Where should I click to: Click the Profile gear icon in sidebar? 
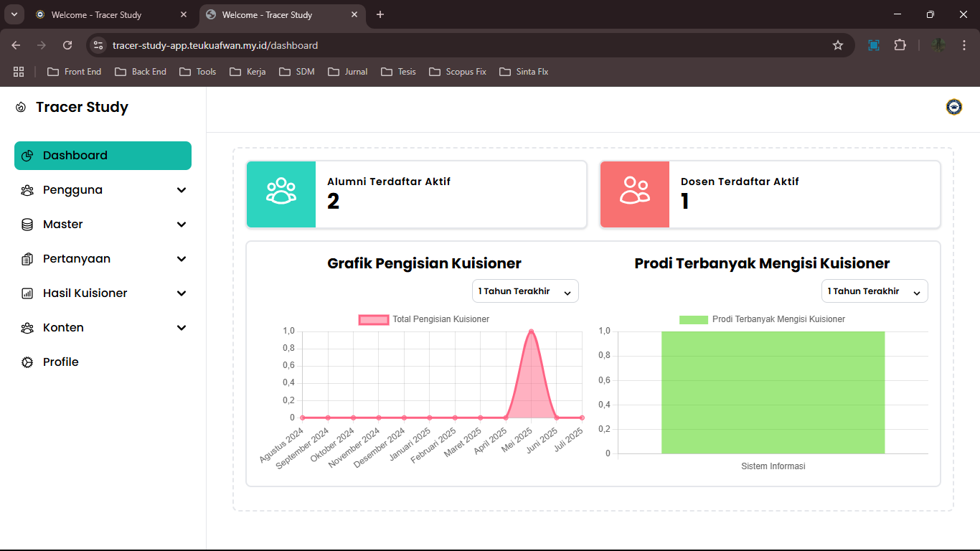coord(27,362)
